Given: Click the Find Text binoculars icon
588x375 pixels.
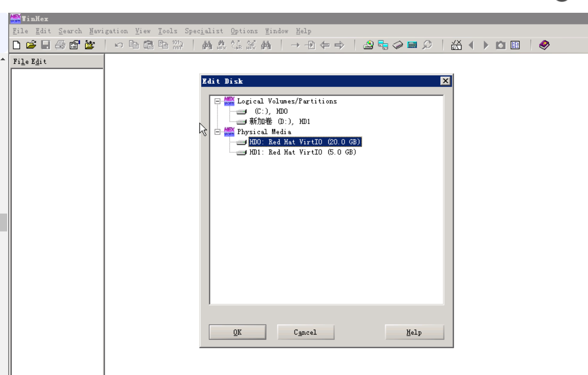Looking at the screenshot, I should pyautogui.click(x=207, y=45).
